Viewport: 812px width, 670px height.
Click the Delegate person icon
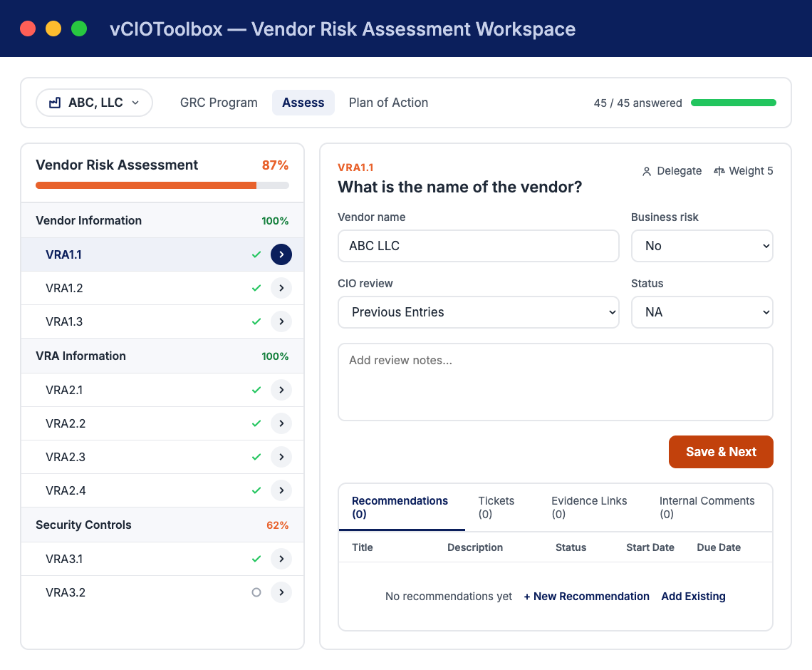[x=646, y=172]
